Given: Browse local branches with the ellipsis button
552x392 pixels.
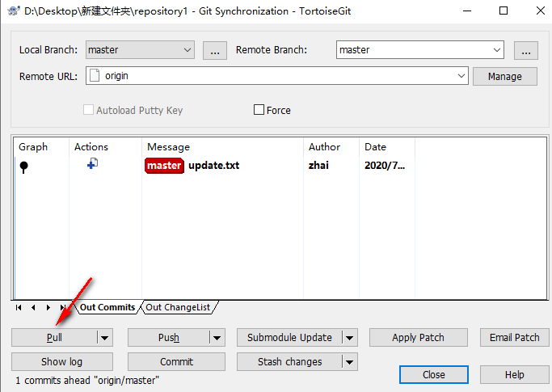Looking at the screenshot, I should pos(215,50).
